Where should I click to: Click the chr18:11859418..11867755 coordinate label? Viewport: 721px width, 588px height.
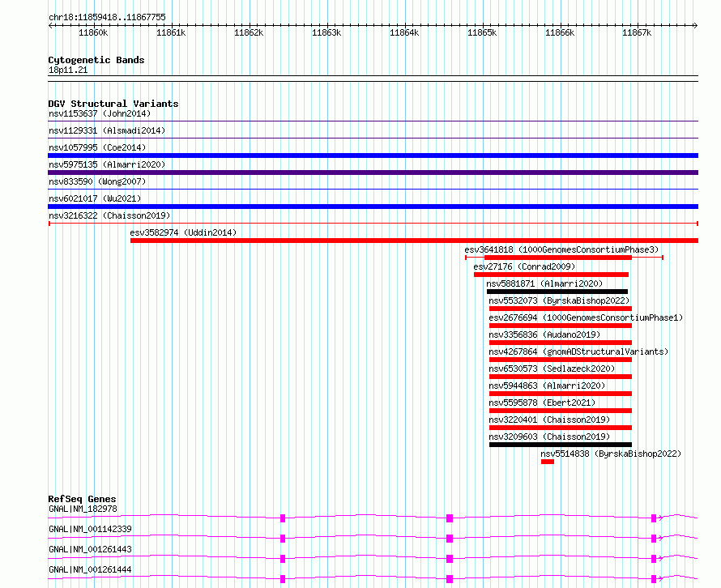tap(107, 17)
